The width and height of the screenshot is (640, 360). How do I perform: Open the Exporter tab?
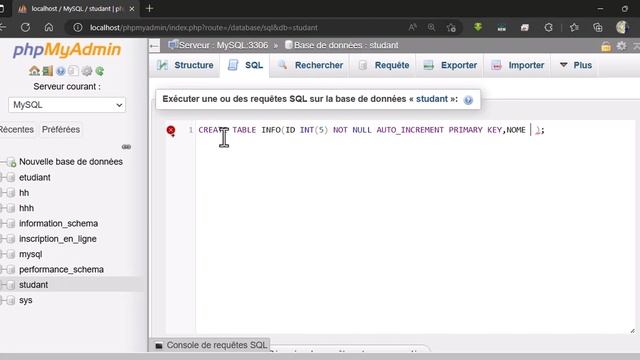pyautogui.click(x=450, y=65)
